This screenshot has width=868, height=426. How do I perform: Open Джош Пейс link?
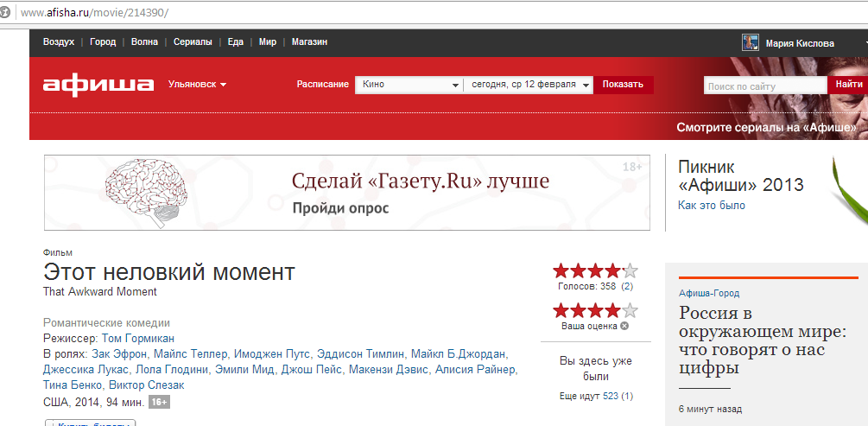coord(312,370)
